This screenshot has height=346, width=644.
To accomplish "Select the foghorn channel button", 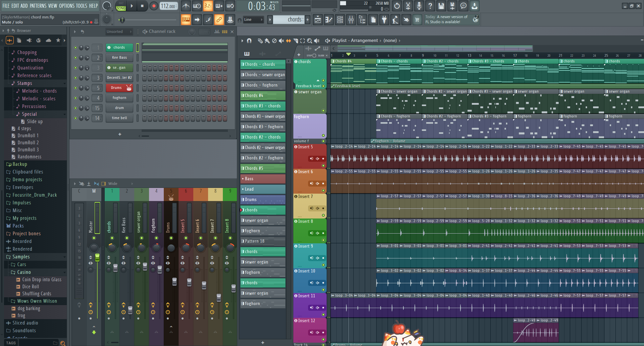I will (119, 98).
